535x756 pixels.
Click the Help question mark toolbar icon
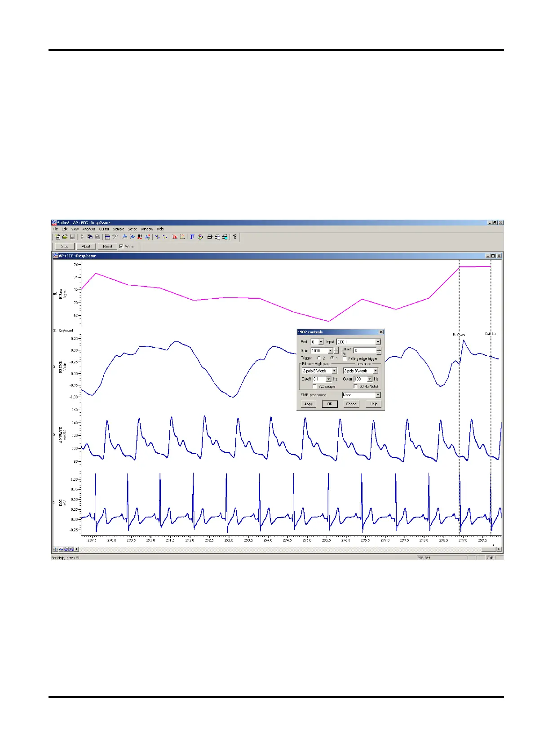point(234,237)
